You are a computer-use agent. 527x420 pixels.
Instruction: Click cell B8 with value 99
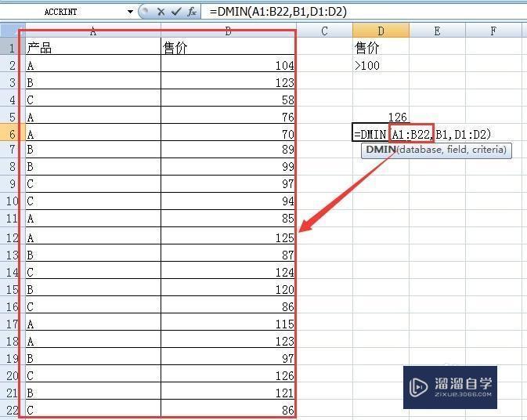(x=228, y=167)
